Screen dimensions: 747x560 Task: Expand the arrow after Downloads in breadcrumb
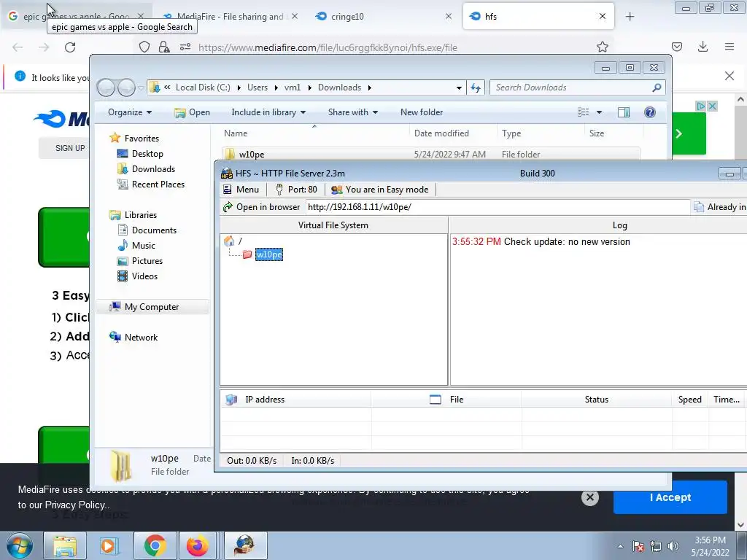[370, 87]
